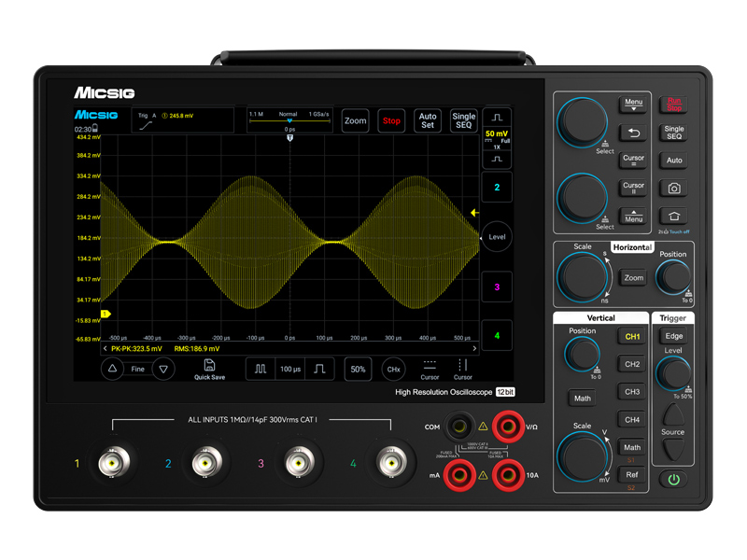Viewport: 747px width, 560px height.
Task: Toggle the CH1 hardware button
Action: pyautogui.click(x=632, y=337)
